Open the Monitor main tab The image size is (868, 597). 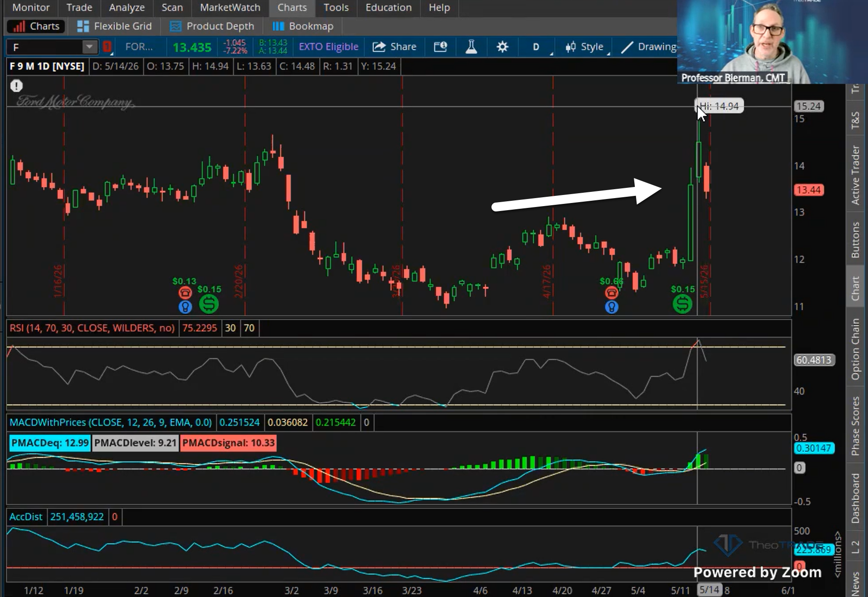click(31, 8)
